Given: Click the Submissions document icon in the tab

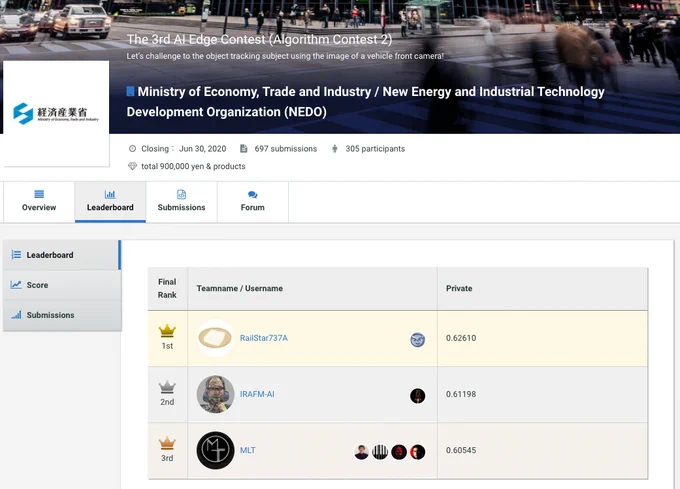Looking at the screenshot, I should click(x=181, y=194).
